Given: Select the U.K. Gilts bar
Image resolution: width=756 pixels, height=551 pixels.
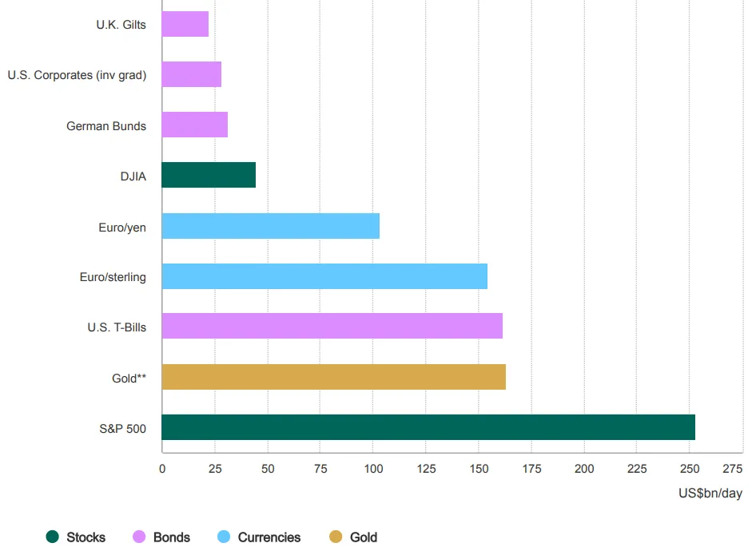Looking at the screenshot, I should [x=185, y=25].
